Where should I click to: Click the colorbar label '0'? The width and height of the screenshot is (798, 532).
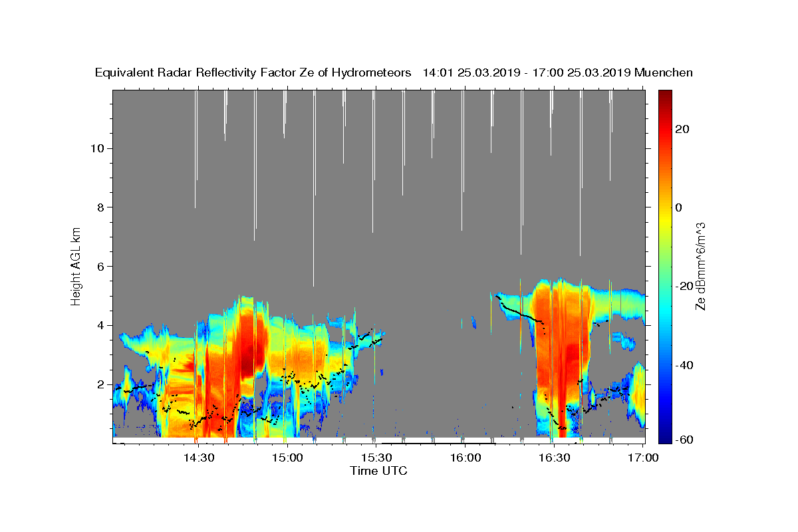pos(678,207)
